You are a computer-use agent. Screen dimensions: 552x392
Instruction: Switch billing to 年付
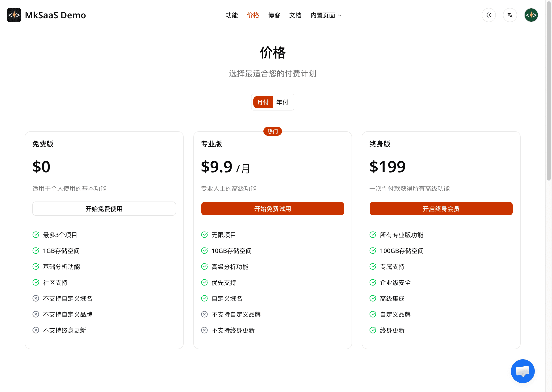[x=282, y=102]
